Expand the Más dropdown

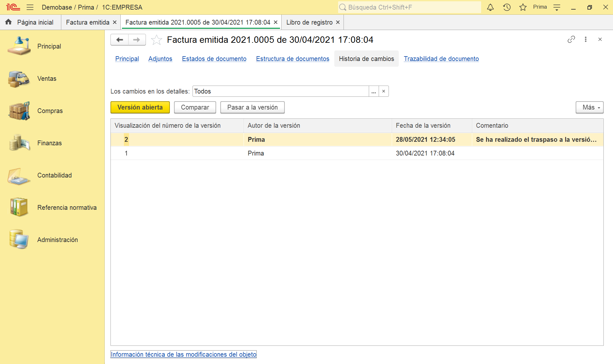pyautogui.click(x=589, y=107)
